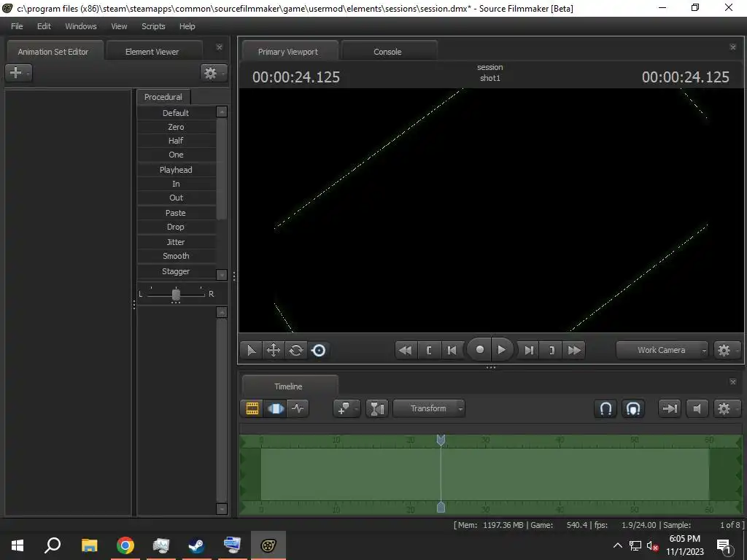This screenshot has width=747, height=560.
Task: Open Google Chrome from the taskbar
Action: (x=125, y=545)
